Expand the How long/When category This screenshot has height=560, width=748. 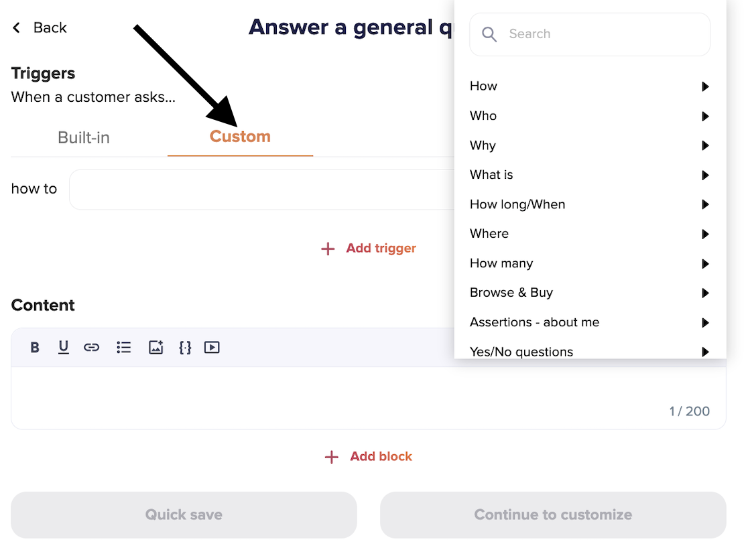590,204
